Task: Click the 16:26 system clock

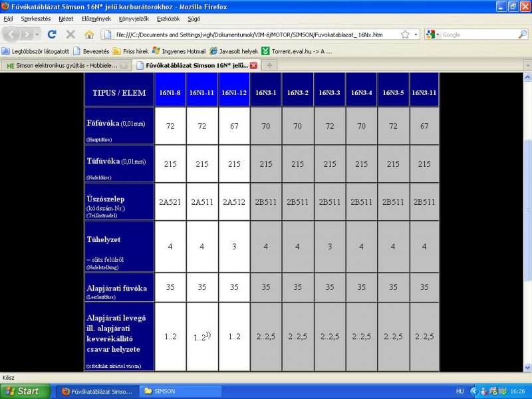Action: (517, 391)
